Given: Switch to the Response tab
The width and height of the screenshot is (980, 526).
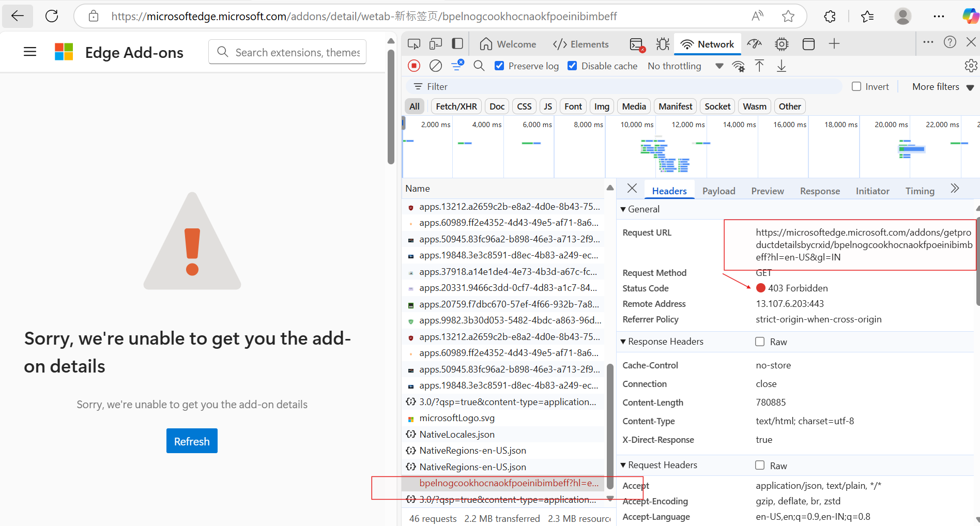Looking at the screenshot, I should (820, 191).
